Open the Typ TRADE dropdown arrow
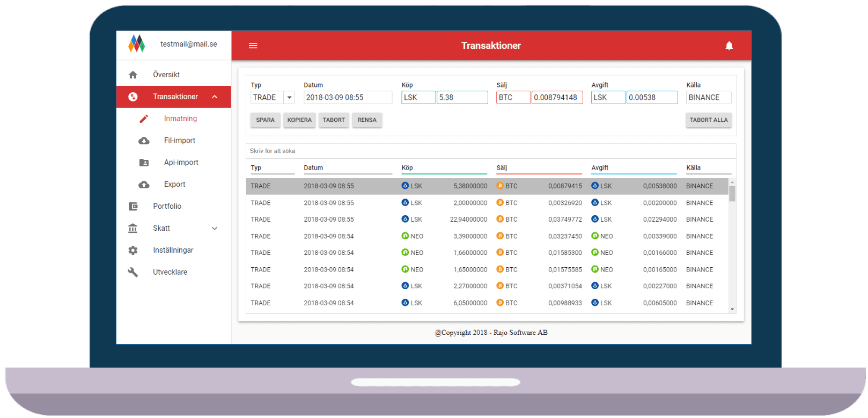The width and height of the screenshot is (868, 418). click(289, 98)
